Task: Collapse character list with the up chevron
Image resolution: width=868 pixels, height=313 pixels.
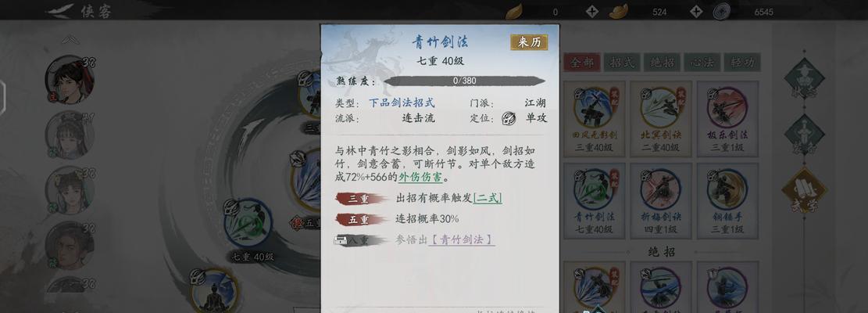Action: (x=70, y=40)
